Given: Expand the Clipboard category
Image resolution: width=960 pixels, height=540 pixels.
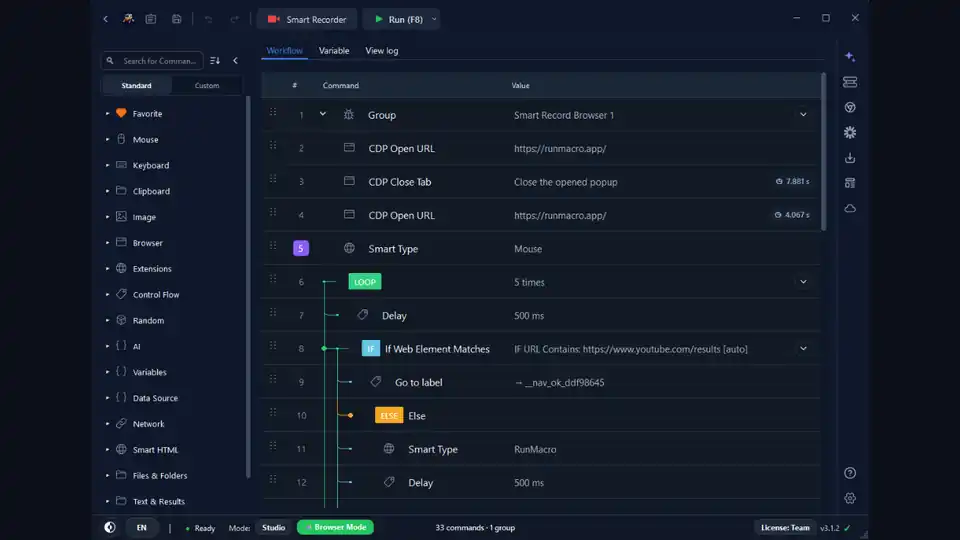Looking at the screenshot, I should 108,191.
